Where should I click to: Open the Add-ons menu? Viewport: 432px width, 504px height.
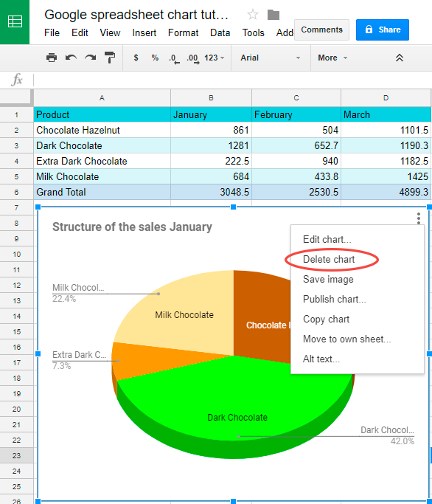(x=285, y=32)
